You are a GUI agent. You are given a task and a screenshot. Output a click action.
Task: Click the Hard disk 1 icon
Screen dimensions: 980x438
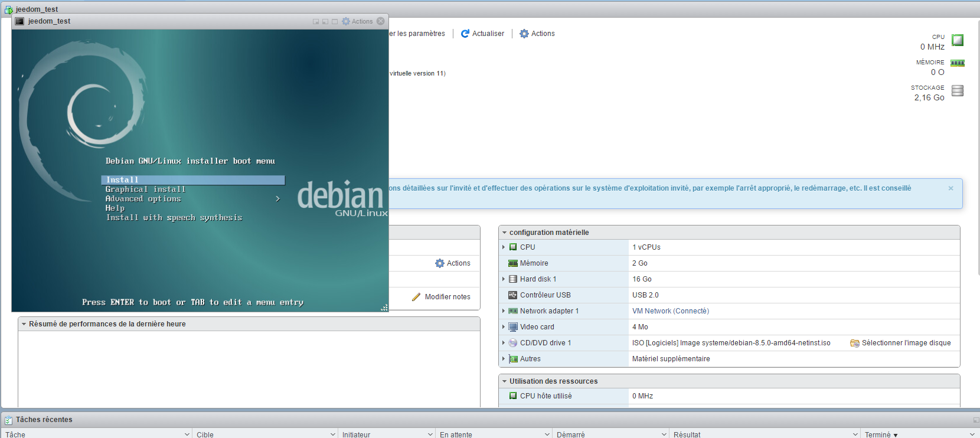(513, 279)
